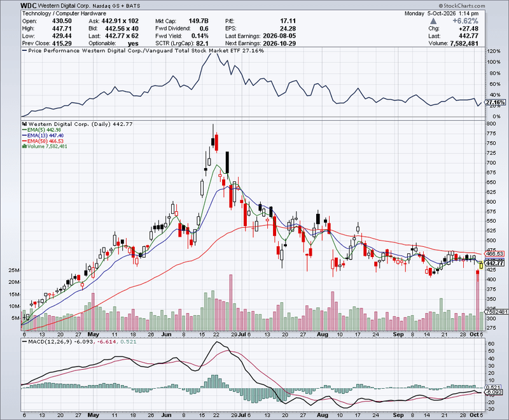509x420 pixels.
Task: Select the Nasdaq GS + BATS exchange label
Action: coord(116,6)
